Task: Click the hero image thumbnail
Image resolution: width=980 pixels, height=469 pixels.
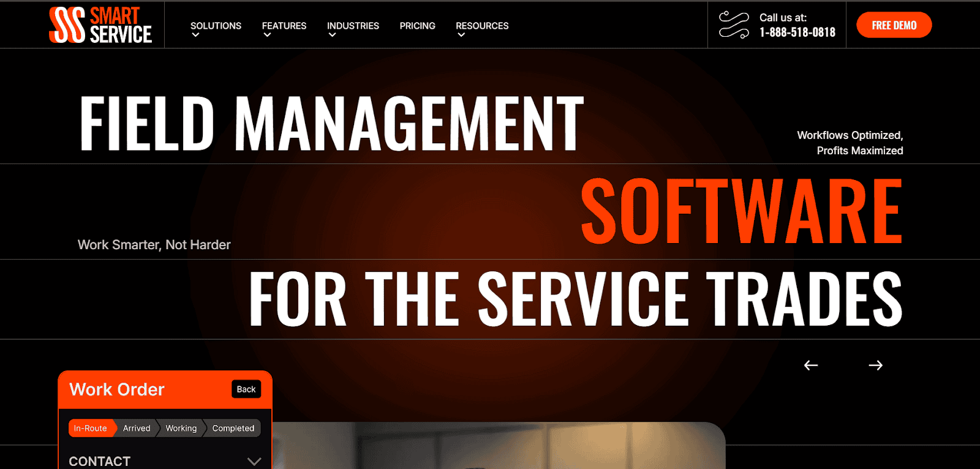Action: point(499,446)
